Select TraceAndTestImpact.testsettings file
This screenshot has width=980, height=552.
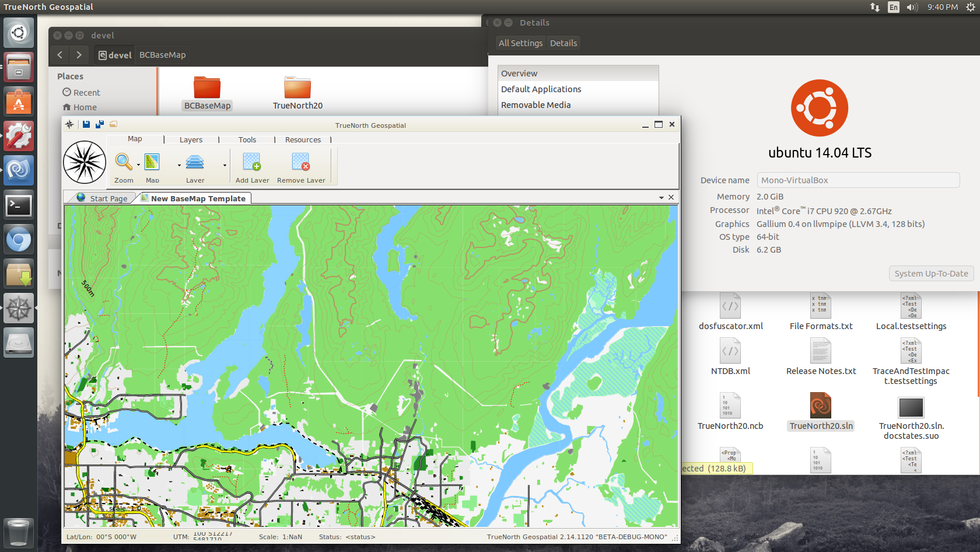click(x=911, y=362)
